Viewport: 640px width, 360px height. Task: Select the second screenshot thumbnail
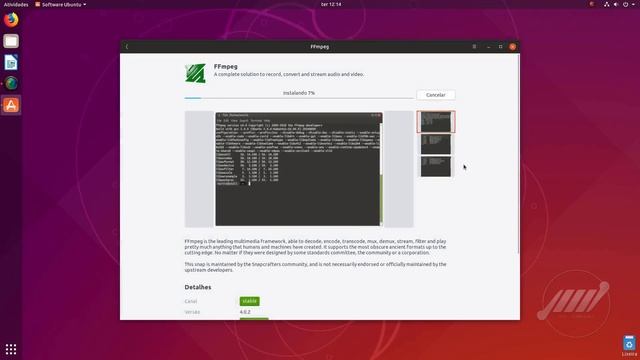(436, 144)
